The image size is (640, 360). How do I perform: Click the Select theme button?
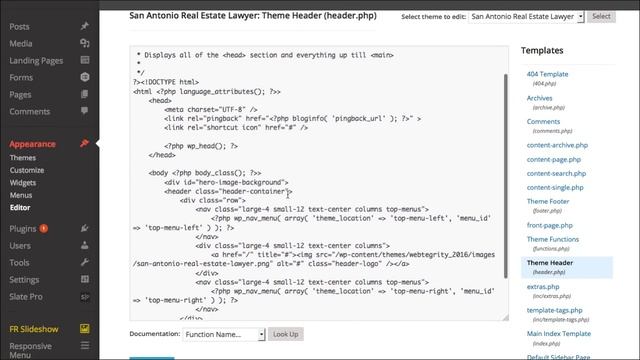601,16
